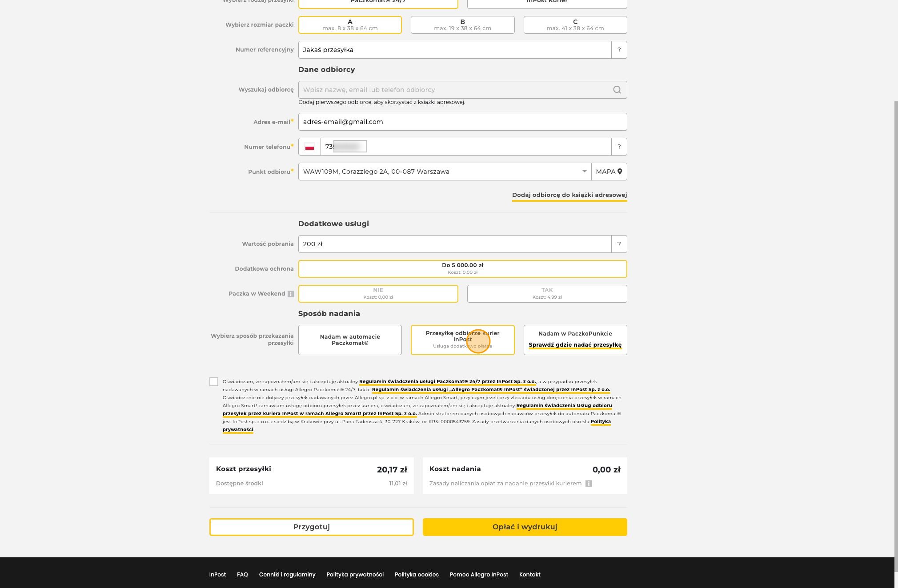This screenshot has height=588, width=898.
Task: Click the Polish flag country selector
Action: 309,147
